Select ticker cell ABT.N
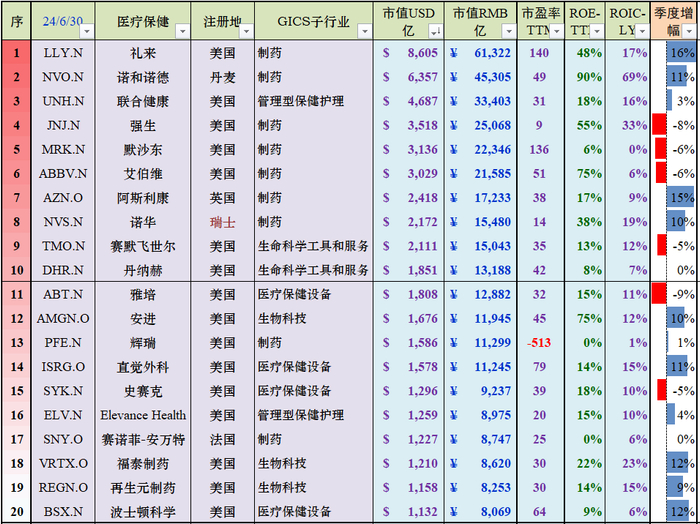This screenshot has height=524, width=700. coord(63,294)
